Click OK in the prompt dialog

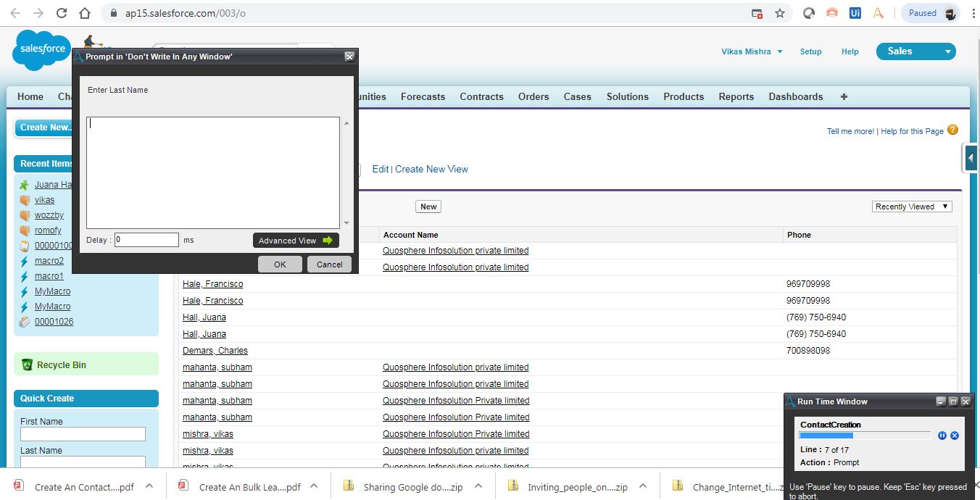coord(280,264)
